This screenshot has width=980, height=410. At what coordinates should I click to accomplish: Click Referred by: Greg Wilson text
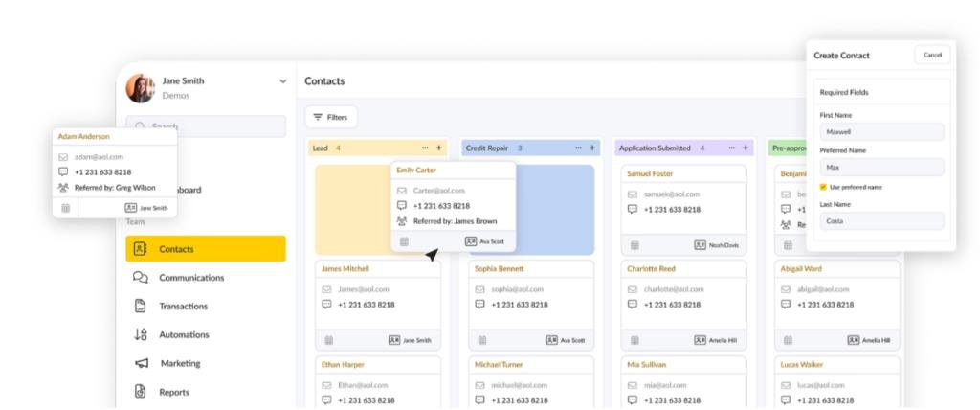coord(115,187)
